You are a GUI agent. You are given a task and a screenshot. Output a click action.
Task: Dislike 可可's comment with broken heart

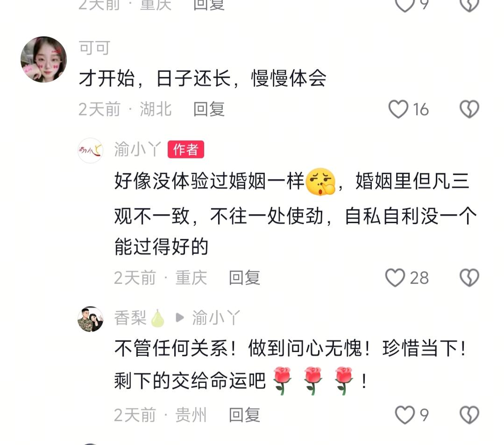(x=469, y=109)
